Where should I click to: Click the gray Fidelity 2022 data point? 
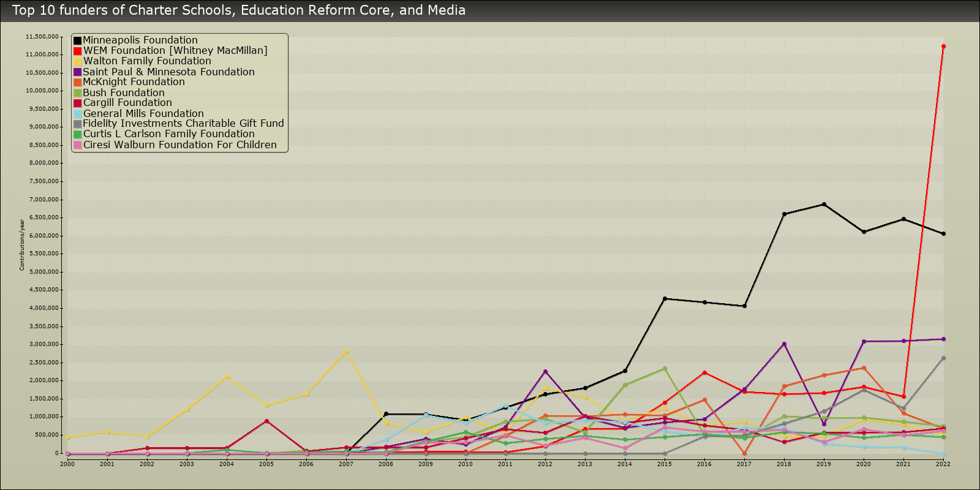(x=943, y=358)
